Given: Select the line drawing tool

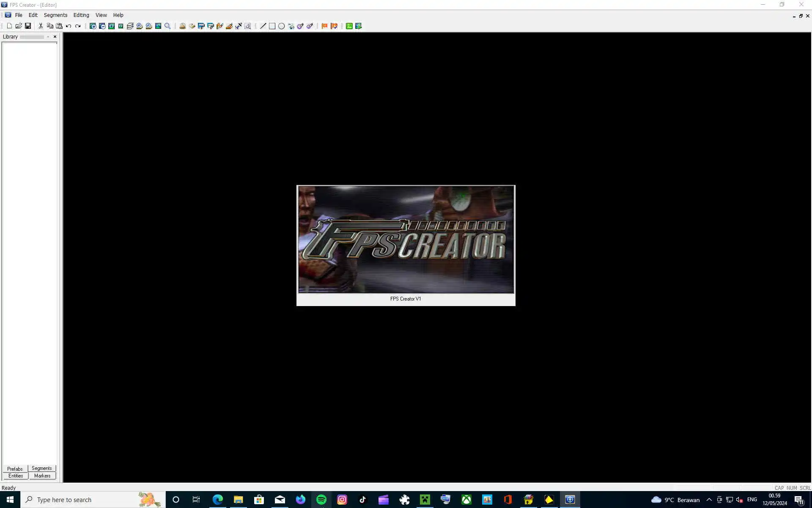Looking at the screenshot, I should (263, 26).
